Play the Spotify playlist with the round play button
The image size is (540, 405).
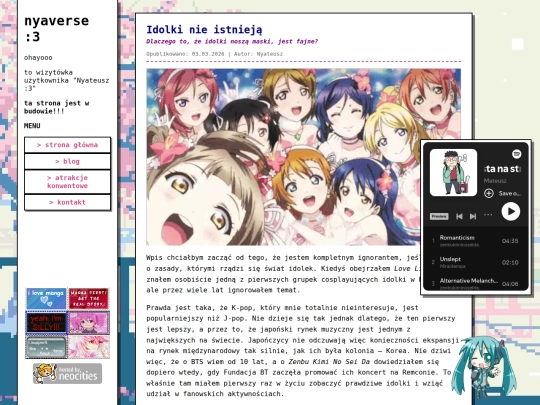(510, 211)
